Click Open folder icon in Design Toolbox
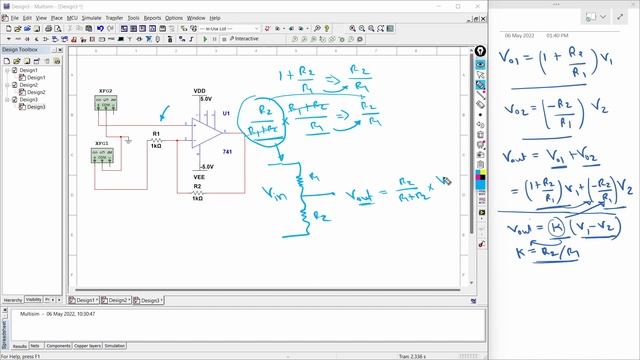640x360 pixels. 17,61
